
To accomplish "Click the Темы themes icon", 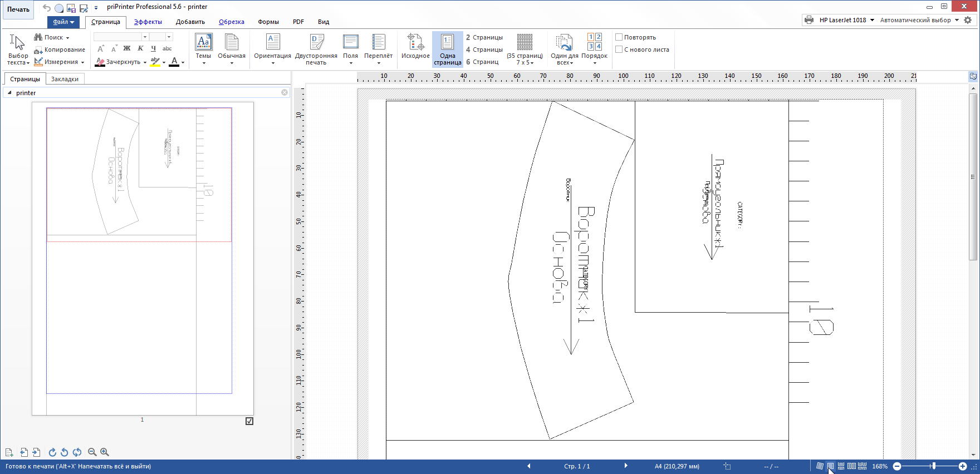I will click(203, 43).
